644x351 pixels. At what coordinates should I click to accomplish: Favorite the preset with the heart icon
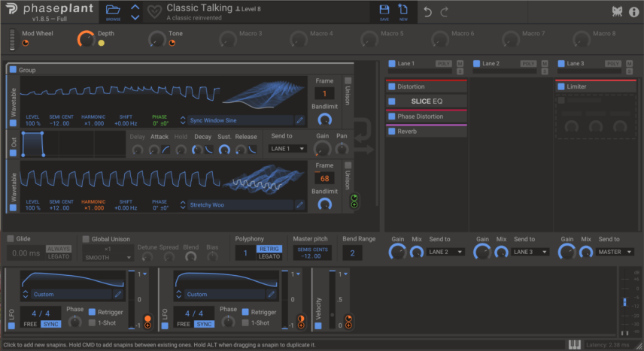[x=154, y=12]
